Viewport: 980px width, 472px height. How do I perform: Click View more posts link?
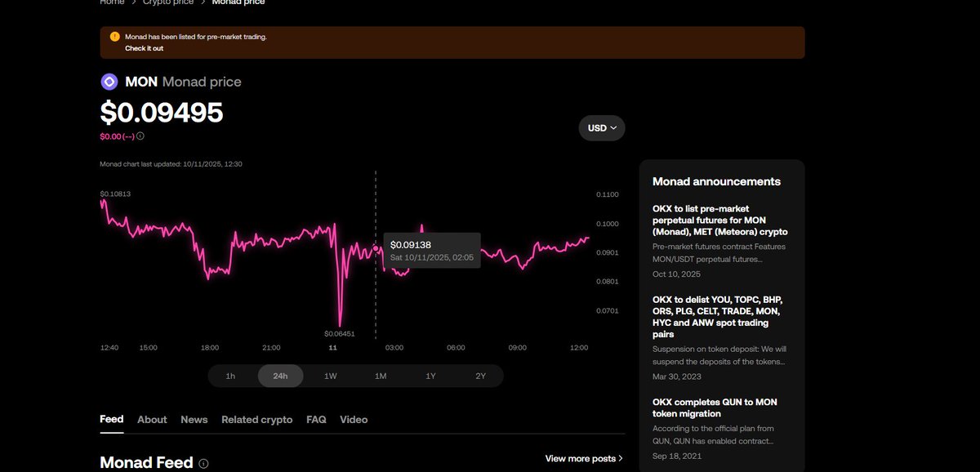584,459
